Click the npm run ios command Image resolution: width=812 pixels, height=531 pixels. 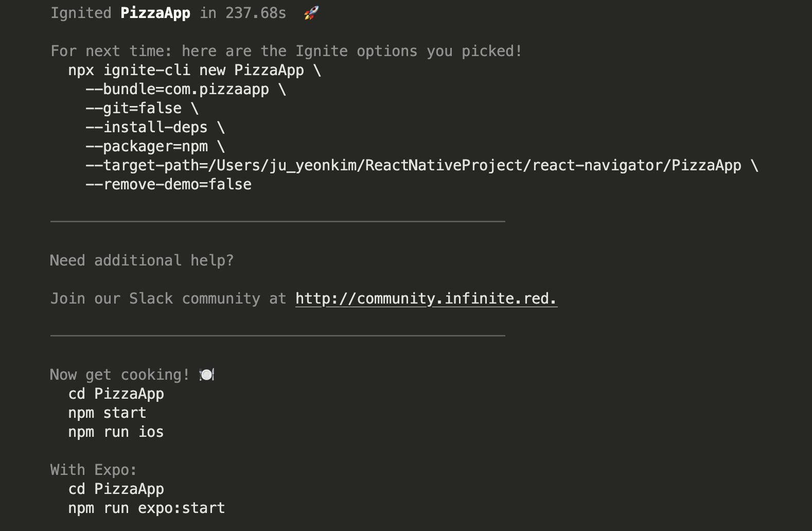point(116,432)
